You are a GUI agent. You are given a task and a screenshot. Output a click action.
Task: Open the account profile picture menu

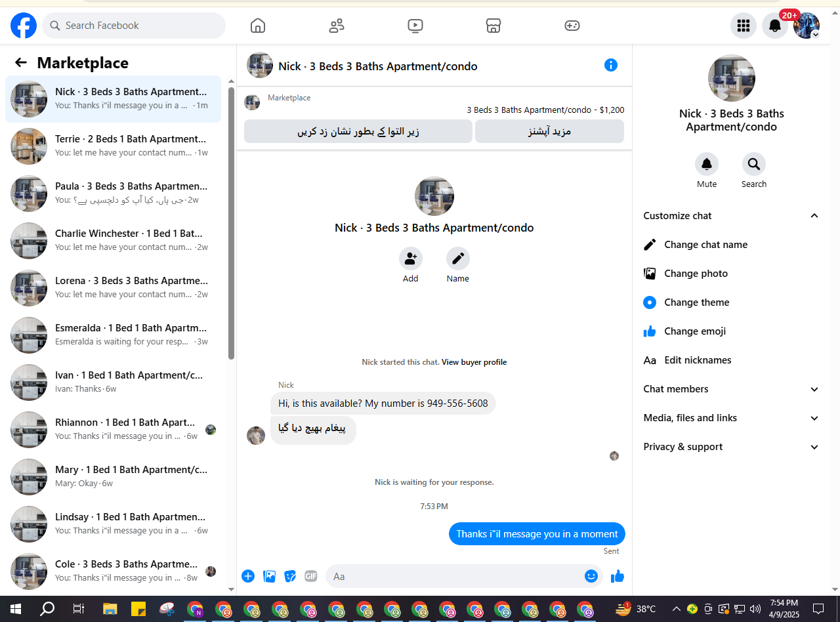[x=807, y=26]
